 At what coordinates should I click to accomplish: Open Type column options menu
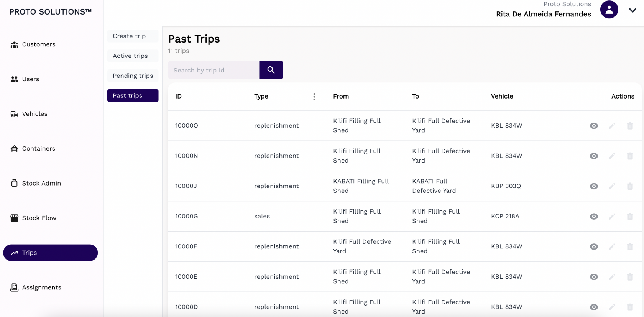314,97
